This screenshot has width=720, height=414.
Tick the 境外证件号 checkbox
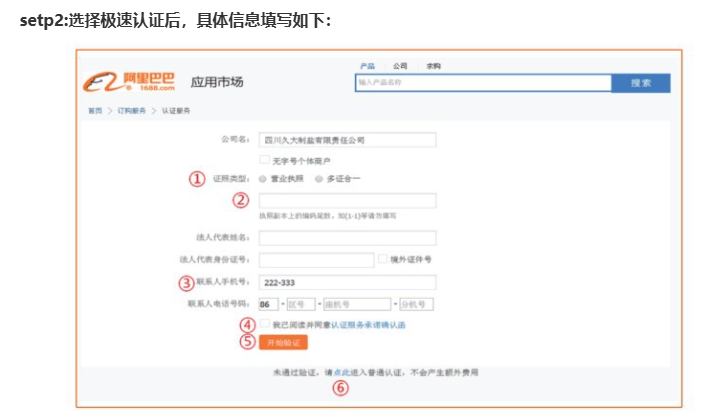pyautogui.click(x=383, y=259)
